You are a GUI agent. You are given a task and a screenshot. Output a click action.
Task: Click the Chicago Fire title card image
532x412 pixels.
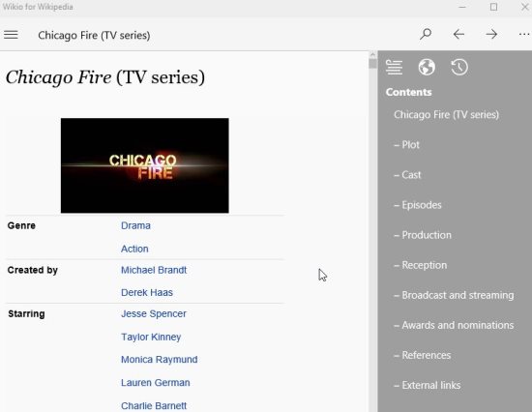pos(144,165)
